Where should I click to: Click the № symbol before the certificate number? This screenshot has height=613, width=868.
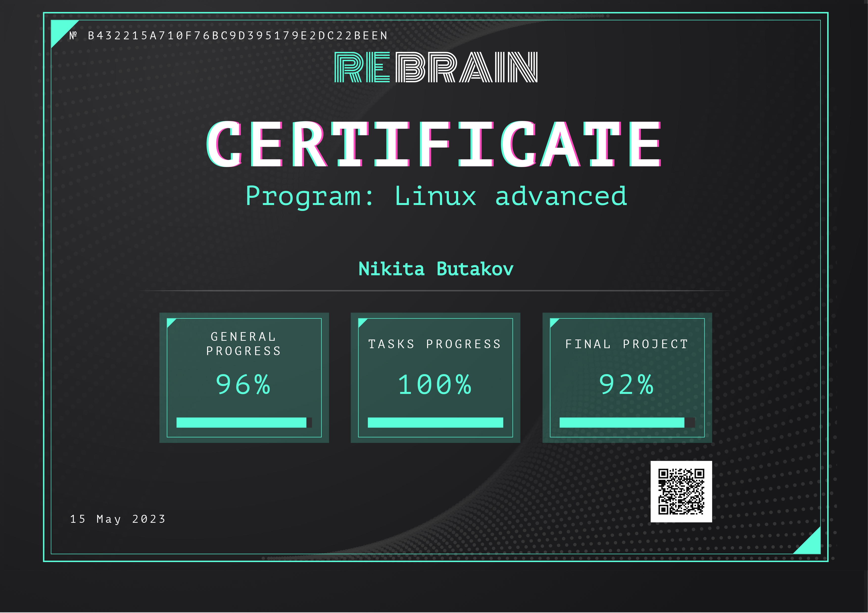[x=73, y=36]
